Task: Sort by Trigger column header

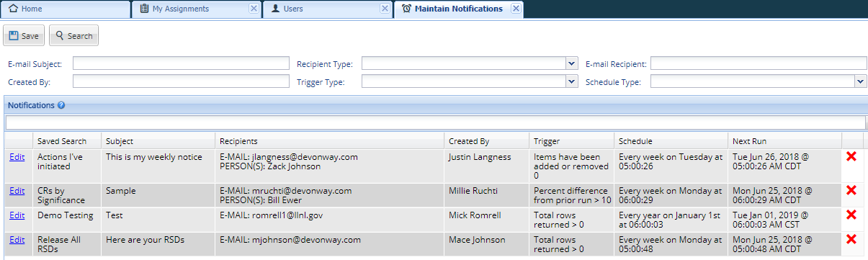Action: click(572, 141)
